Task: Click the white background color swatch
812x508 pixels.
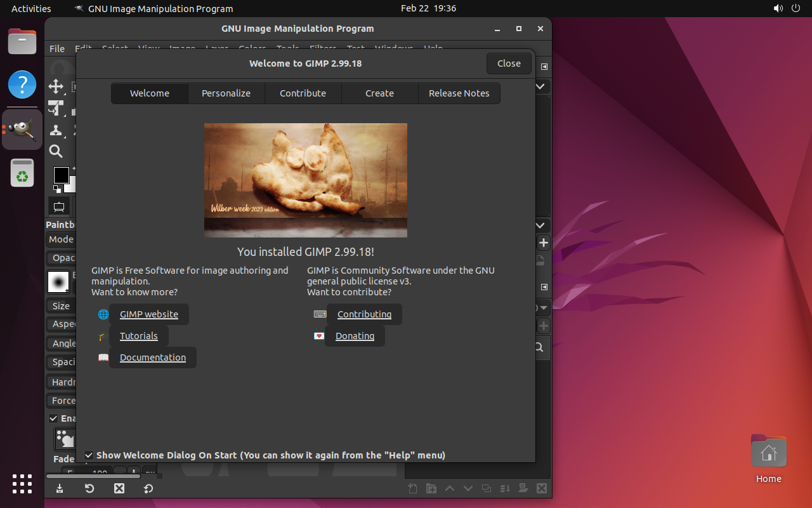Action: point(70,185)
